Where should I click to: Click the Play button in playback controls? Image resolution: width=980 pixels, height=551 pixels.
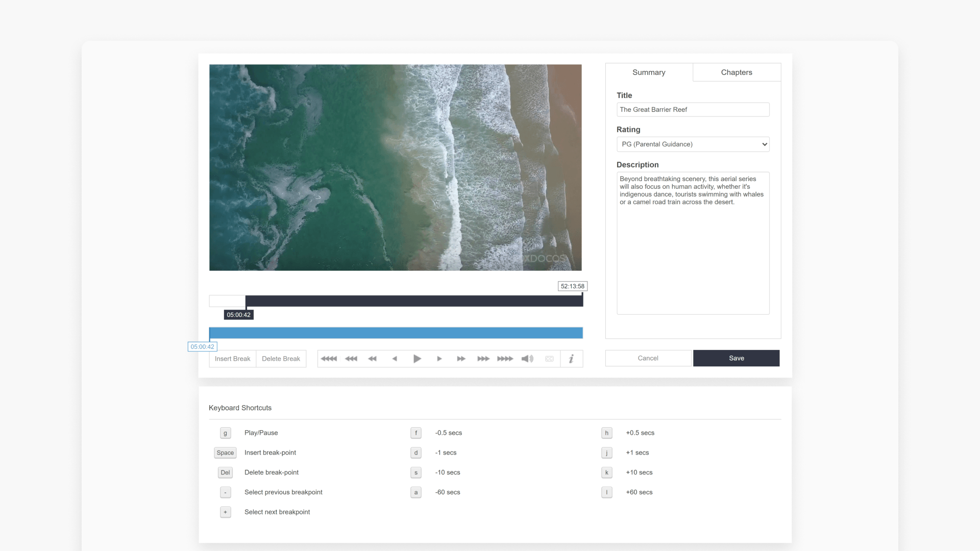[417, 359]
